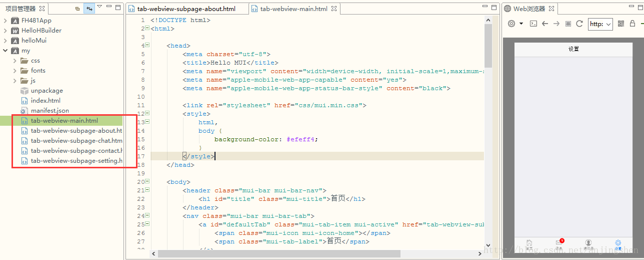Select the tab-webview-main.html editor tab

coord(293,9)
